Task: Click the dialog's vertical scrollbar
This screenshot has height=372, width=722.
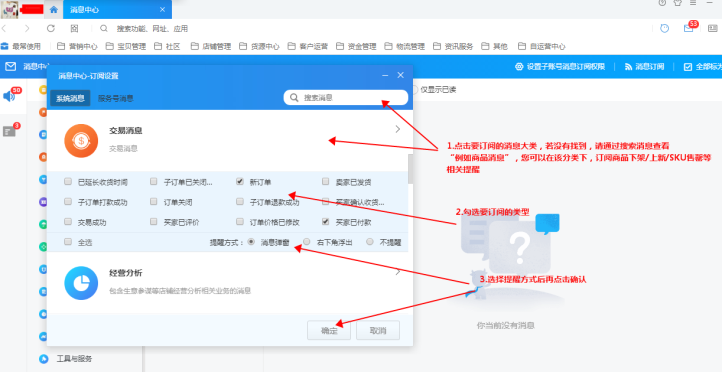Action: point(410,169)
